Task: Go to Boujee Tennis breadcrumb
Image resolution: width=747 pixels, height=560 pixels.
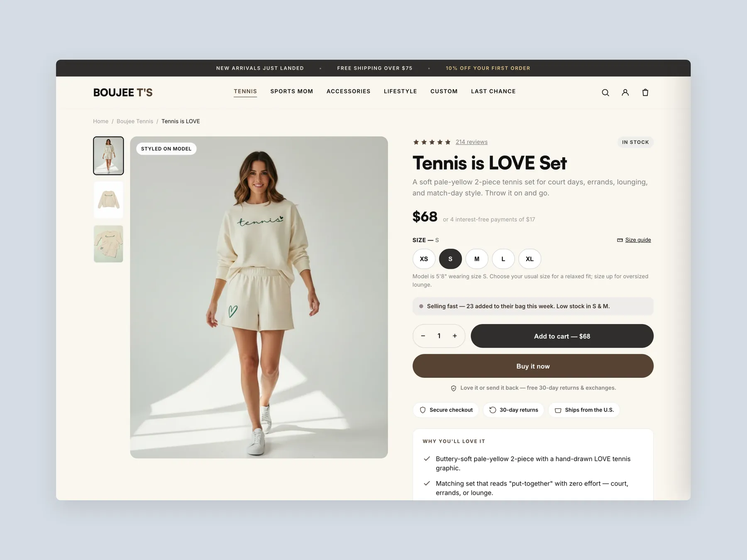Action: [x=135, y=121]
